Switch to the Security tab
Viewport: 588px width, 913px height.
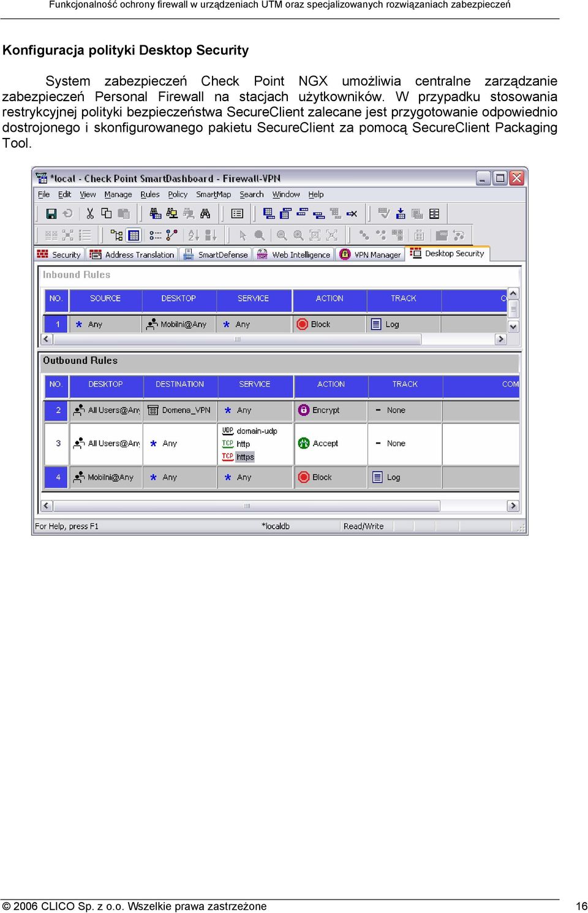point(59,254)
